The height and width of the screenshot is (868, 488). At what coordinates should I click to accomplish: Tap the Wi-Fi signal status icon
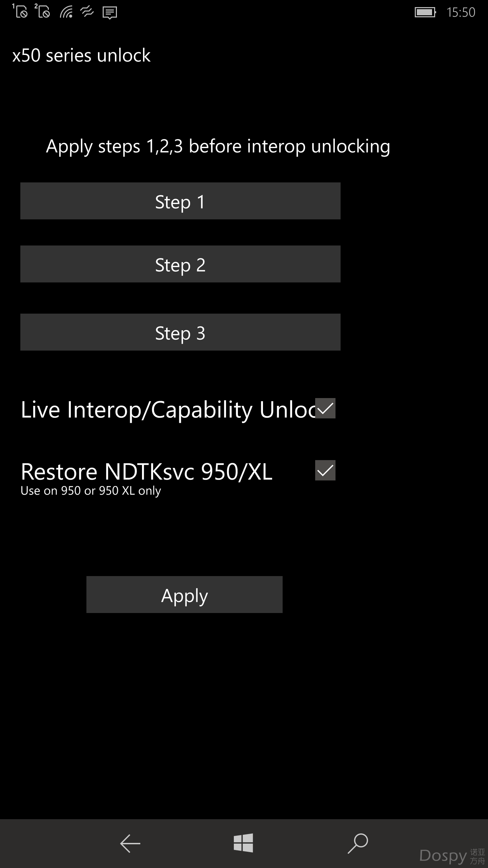pos(66,12)
